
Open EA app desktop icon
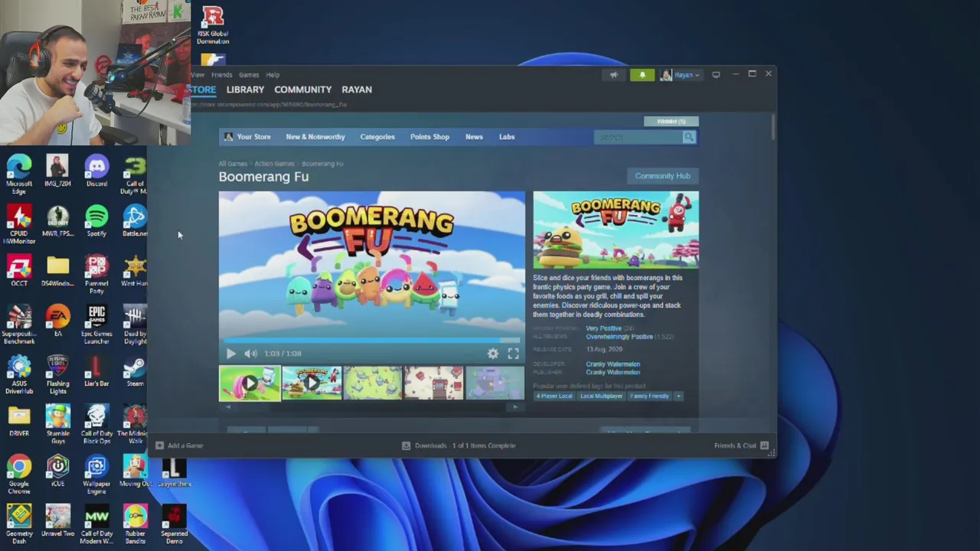click(x=57, y=321)
